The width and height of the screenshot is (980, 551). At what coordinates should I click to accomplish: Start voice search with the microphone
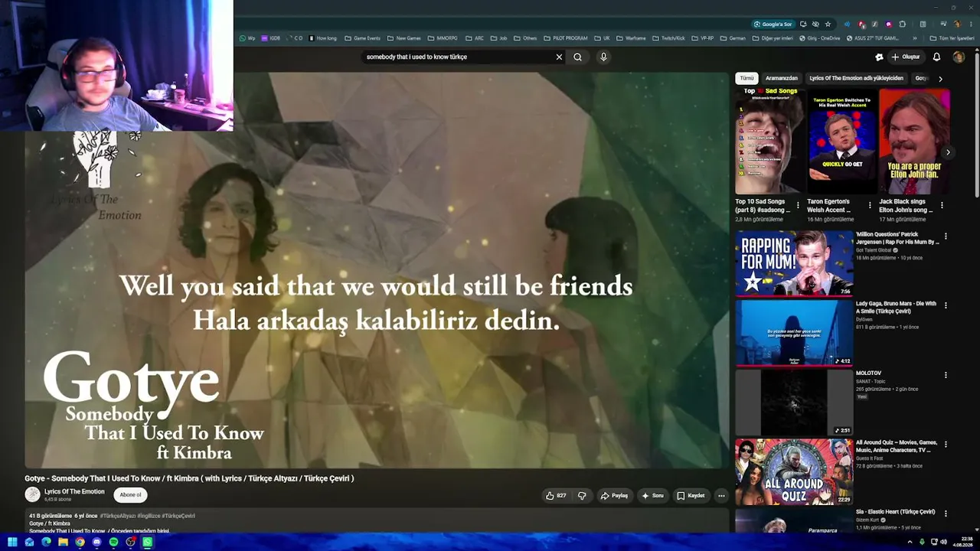[x=603, y=57]
